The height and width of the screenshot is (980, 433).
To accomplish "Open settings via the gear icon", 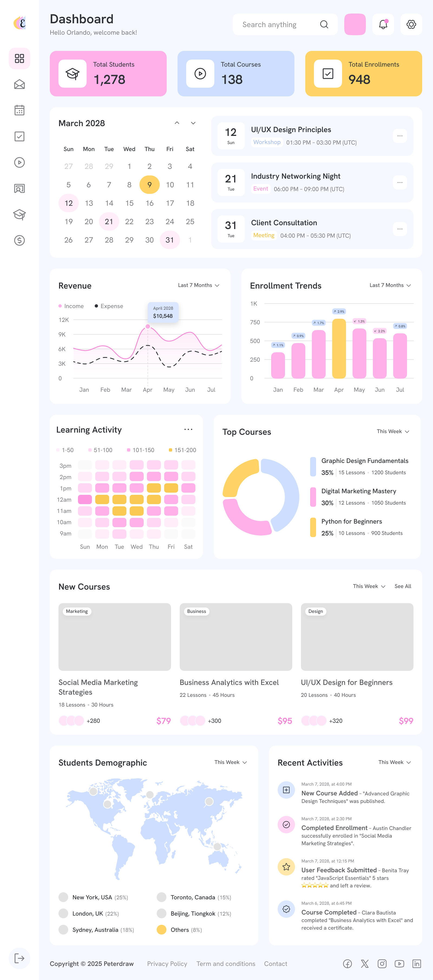I will (411, 24).
